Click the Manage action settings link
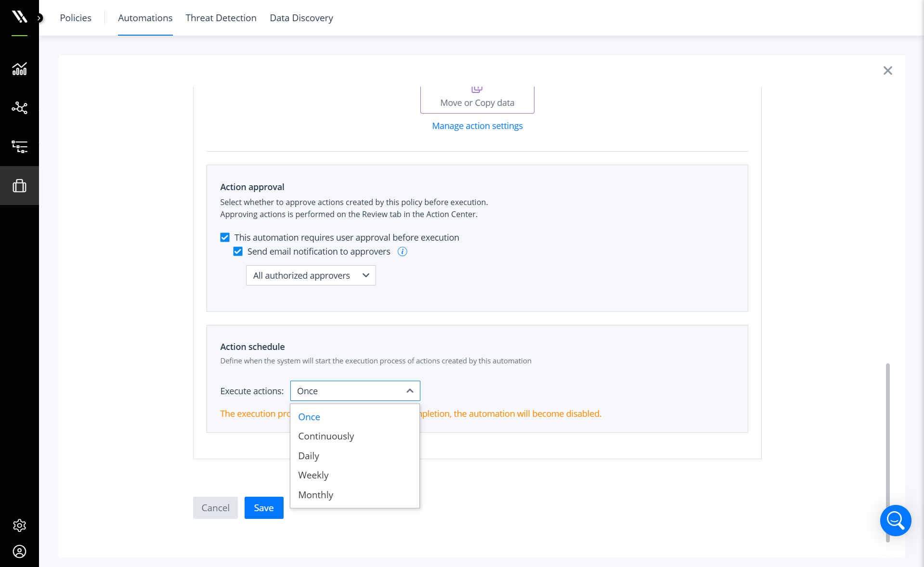Screen dimensions: 924x567 click(477, 125)
